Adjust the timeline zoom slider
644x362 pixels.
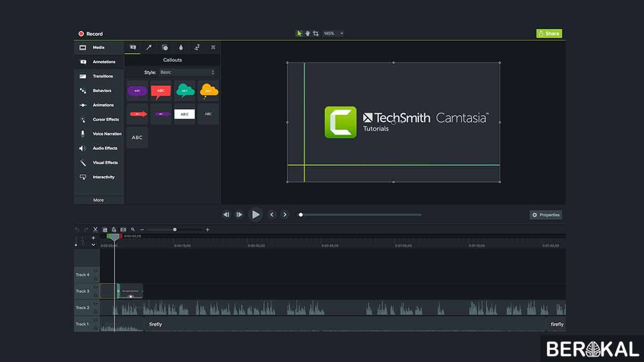point(174,230)
